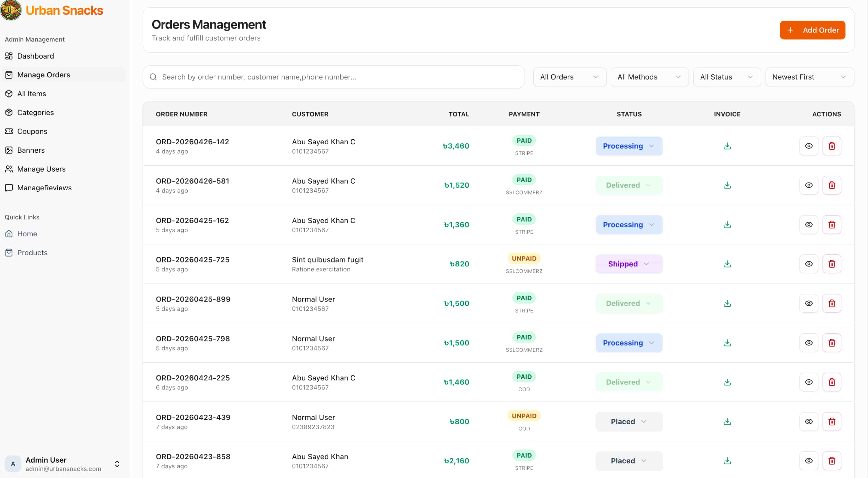The image size is (868, 478).
Task: Download invoice for order ORD-20260423-439
Action: [727, 421]
